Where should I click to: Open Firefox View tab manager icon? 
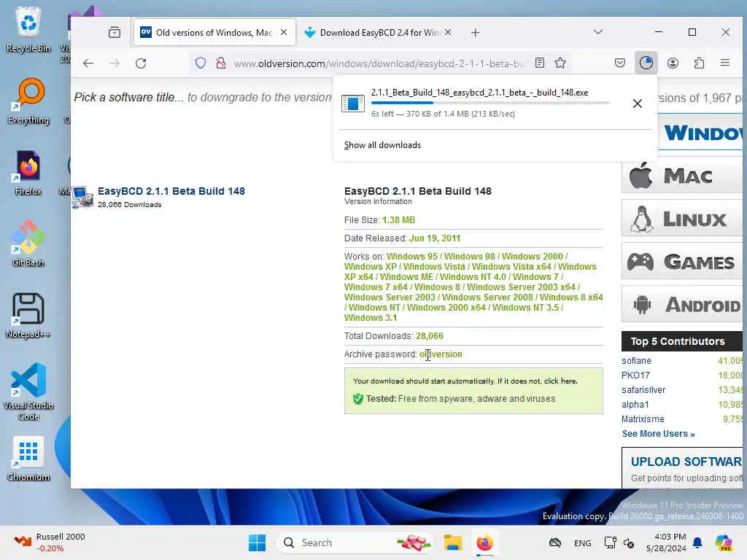click(x=115, y=32)
